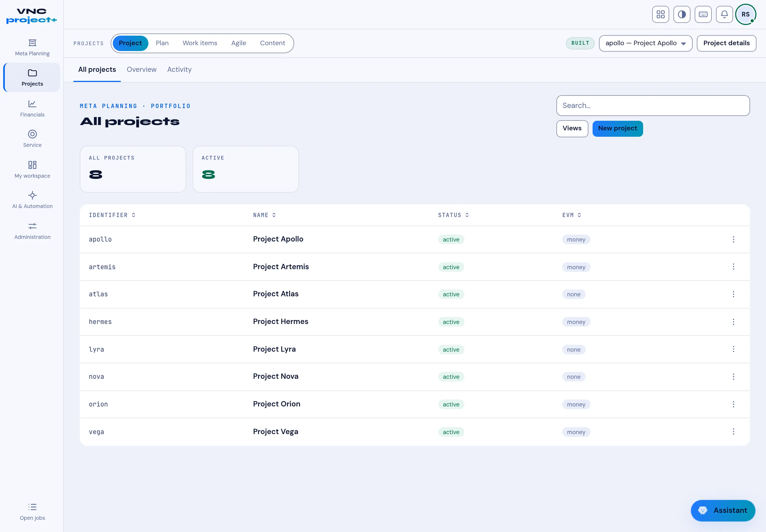Viewport: 766px width, 532px height.
Task: Launch the Assistant chat
Action: 723,510
